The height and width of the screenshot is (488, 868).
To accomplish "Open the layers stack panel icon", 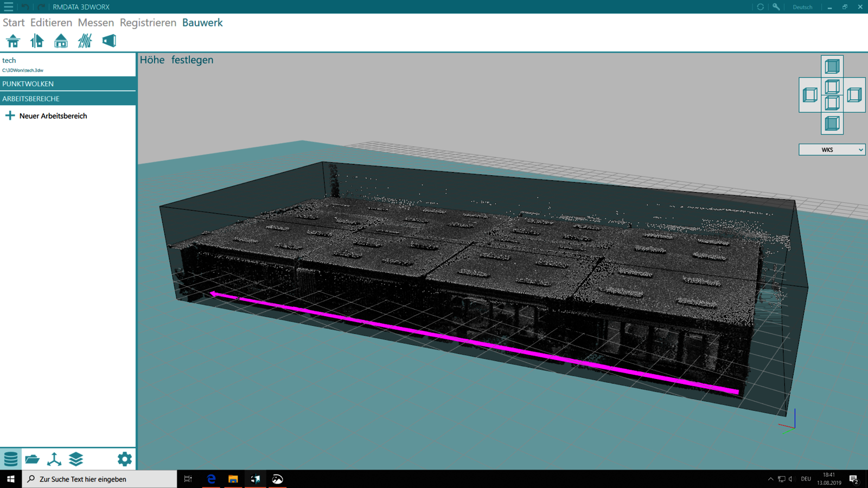I will 76,459.
